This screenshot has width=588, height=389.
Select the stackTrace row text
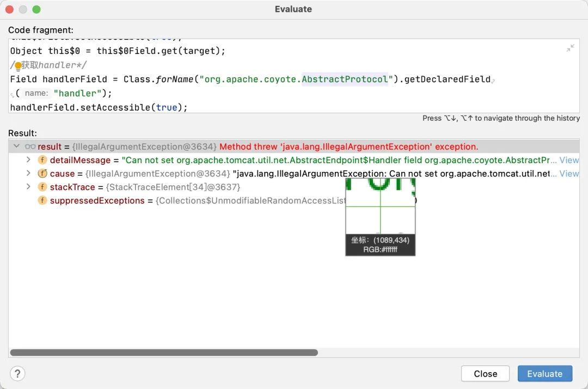[x=145, y=187]
